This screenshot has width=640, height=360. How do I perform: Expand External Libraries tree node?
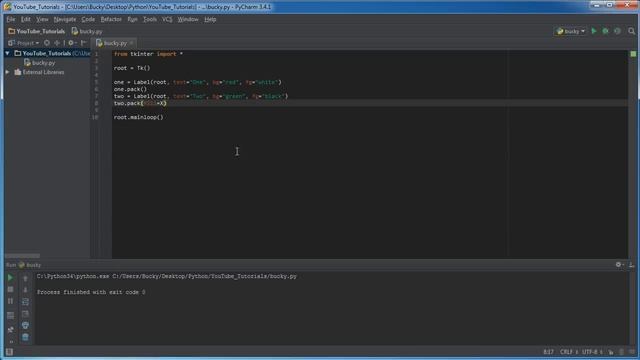point(7,72)
